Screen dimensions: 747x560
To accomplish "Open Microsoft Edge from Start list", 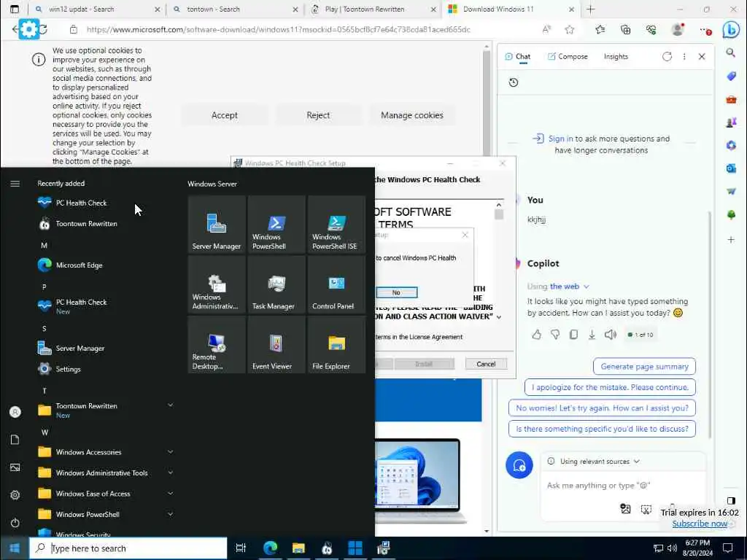I will 105,265.
